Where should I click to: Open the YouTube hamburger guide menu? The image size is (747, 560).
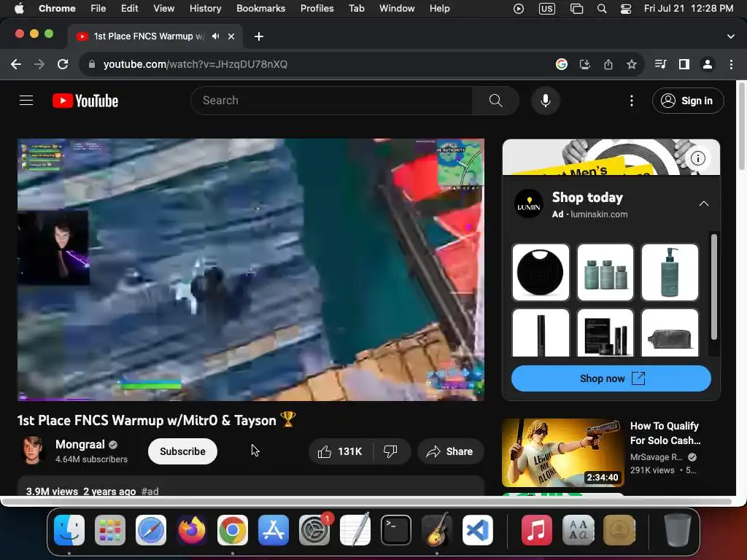[26, 101]
